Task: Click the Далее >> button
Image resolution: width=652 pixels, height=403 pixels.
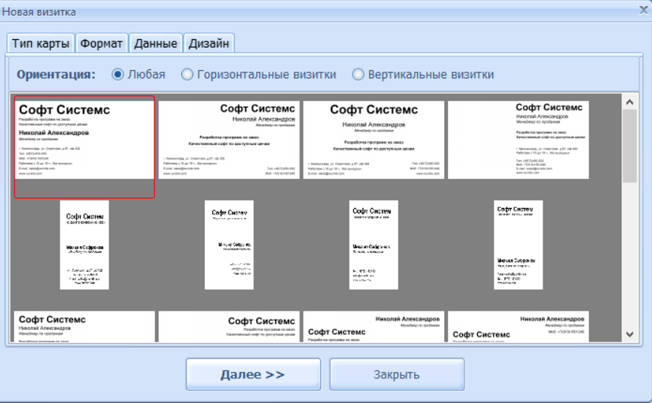Action: pyautogui.click(x=253, y=374)
